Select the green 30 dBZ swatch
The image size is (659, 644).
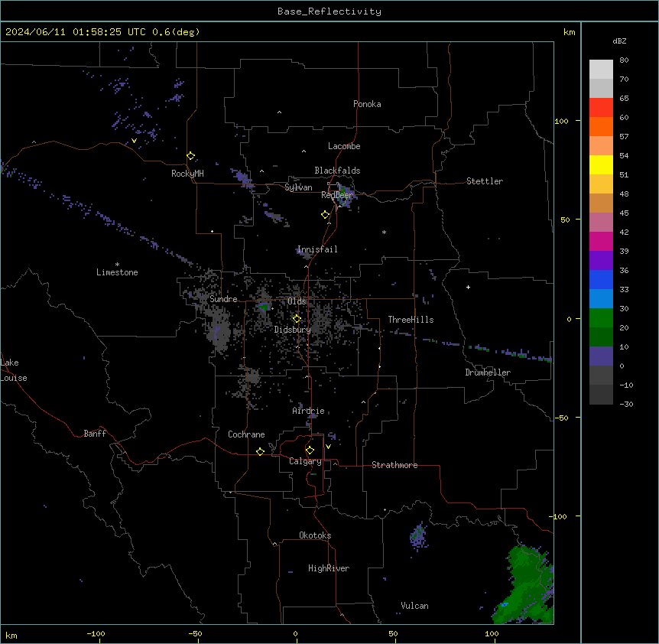[x=601, y=317]
